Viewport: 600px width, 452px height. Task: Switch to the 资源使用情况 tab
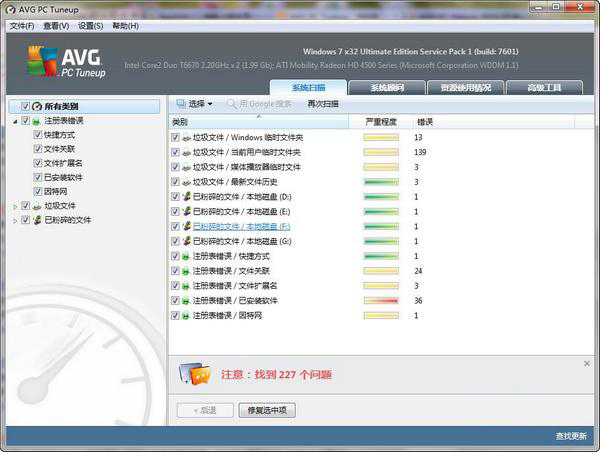click(465, 88)
